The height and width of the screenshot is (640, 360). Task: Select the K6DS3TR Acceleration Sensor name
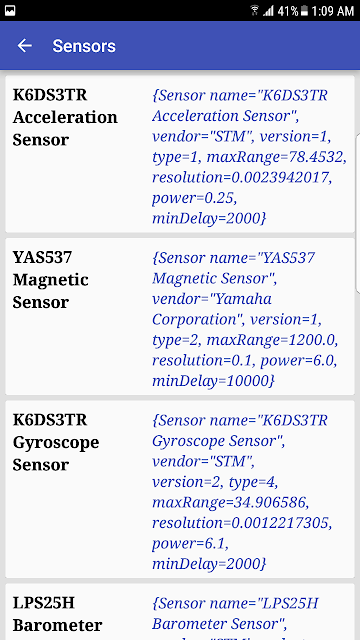tap(65, 118)
